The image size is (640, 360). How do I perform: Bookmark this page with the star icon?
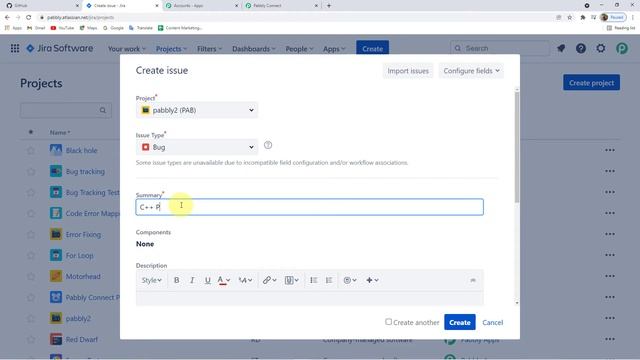coord(570,17)
